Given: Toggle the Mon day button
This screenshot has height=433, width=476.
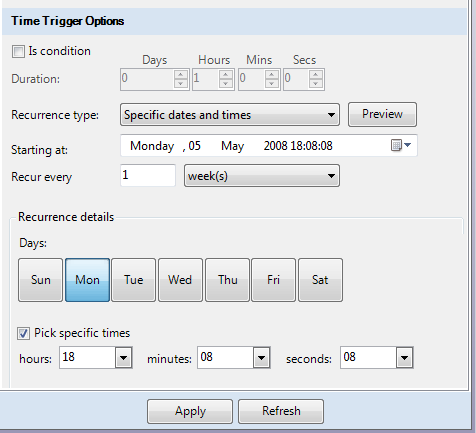Looking at the screenshot, I should 87,280.
